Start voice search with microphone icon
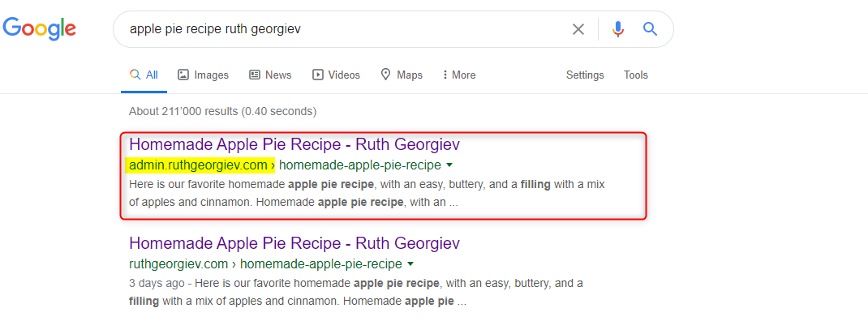 [618, 29]
